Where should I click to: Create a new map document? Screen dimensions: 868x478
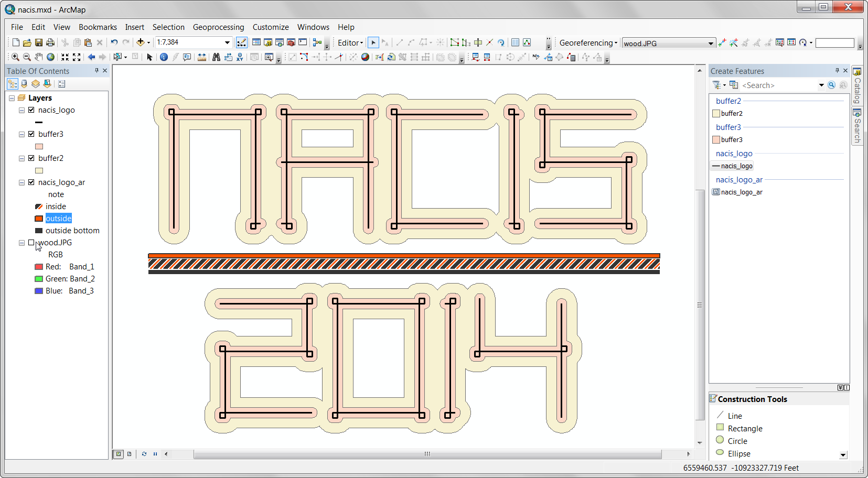[16, 42]
